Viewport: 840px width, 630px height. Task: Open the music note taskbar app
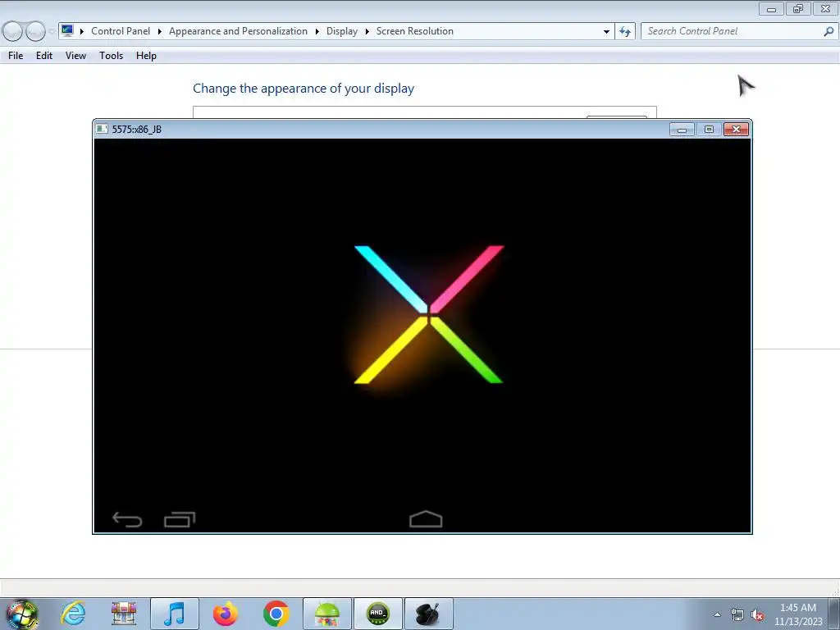point(175,614)
